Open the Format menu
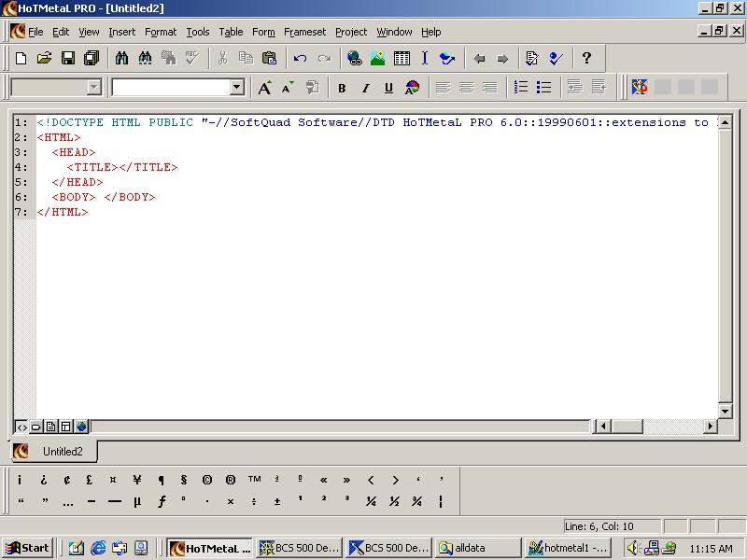Screen dimensions: 747x560 point(161,32)
